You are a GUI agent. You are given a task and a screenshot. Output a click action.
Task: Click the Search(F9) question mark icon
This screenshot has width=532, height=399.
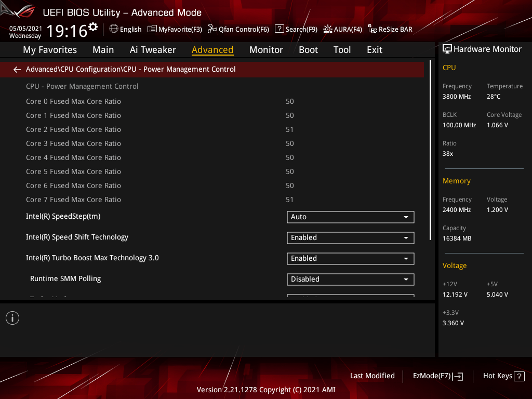pyautogui.click(x=279, y=29)
